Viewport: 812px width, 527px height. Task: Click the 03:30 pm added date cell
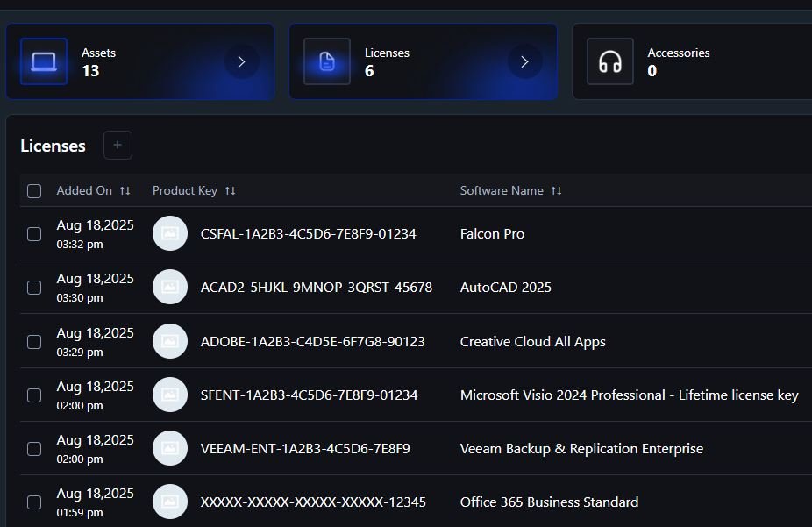(95, 288)
